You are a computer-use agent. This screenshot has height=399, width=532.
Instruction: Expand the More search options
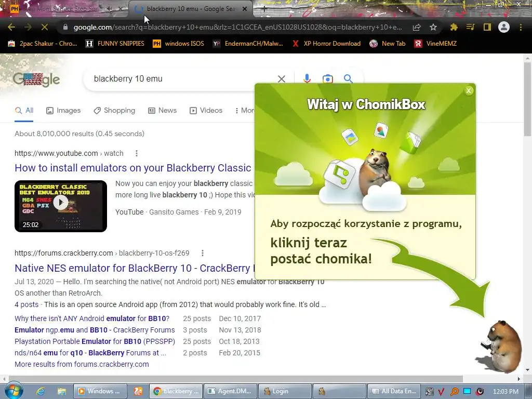click(x=244, y=111)
